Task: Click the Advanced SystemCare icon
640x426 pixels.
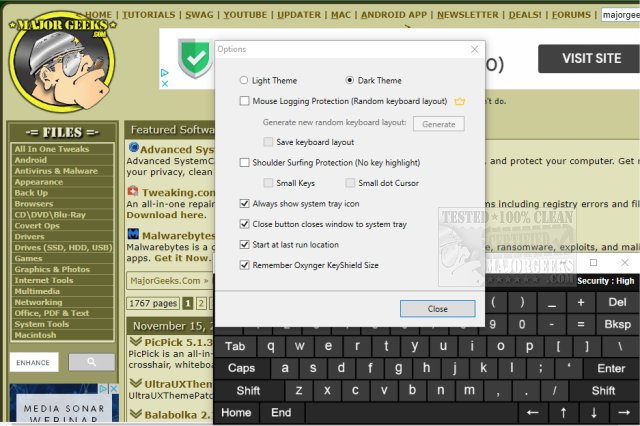Action: pos(133,147)
